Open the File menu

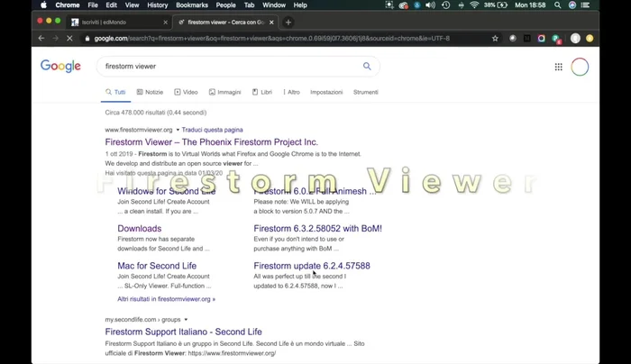click(93, 5)
